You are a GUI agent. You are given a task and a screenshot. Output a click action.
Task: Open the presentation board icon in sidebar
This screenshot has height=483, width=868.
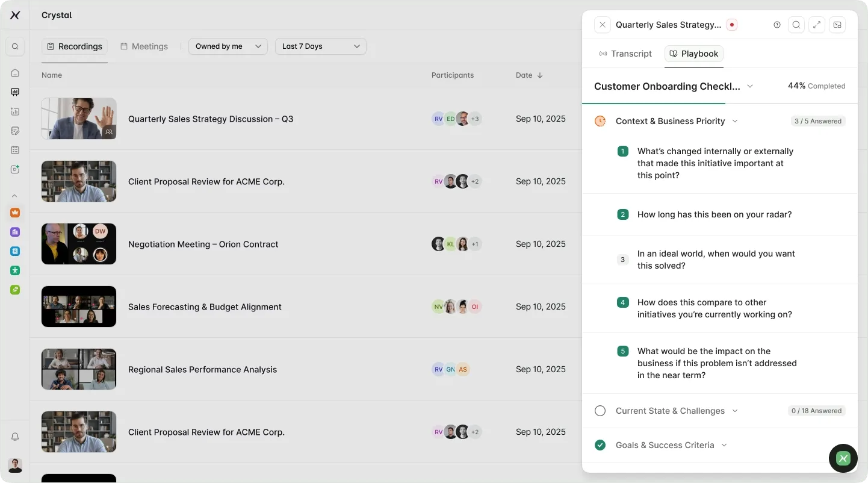[x=15, y=92]
